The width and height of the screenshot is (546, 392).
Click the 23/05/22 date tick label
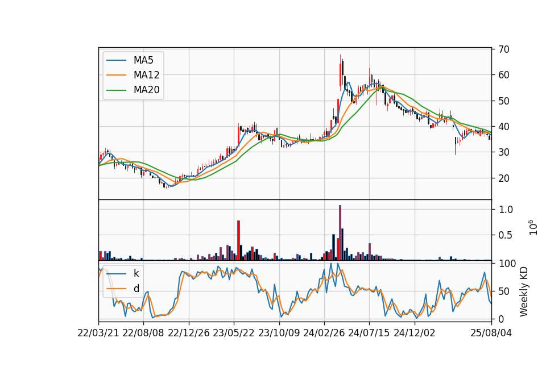[x=234, y=333]
